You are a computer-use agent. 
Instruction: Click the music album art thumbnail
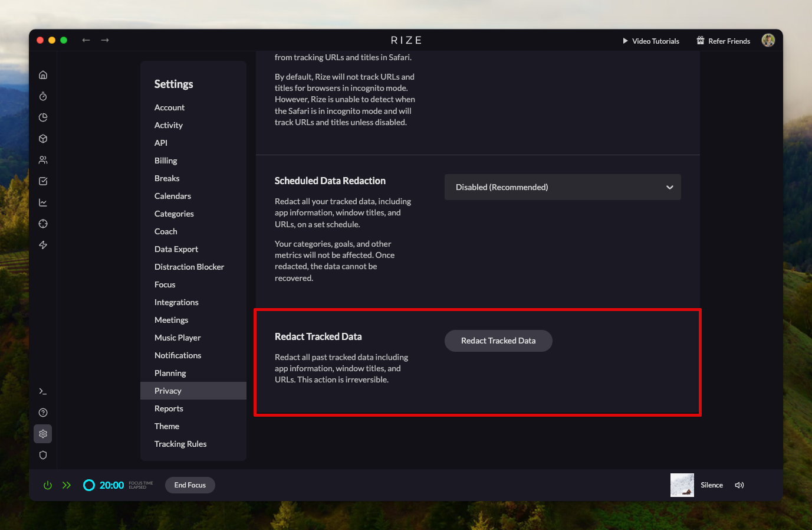682,485
